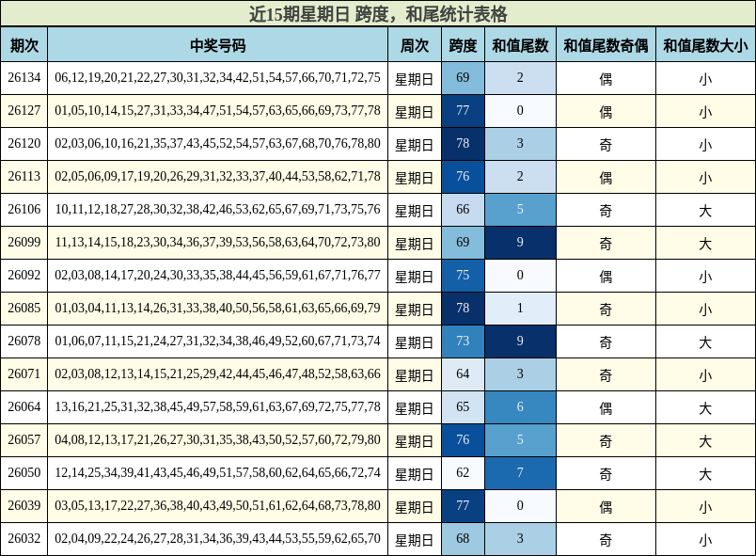Click span value 62 in row 26050
The width and height of the screenshot is (756, 556).
tap(463, 472)
